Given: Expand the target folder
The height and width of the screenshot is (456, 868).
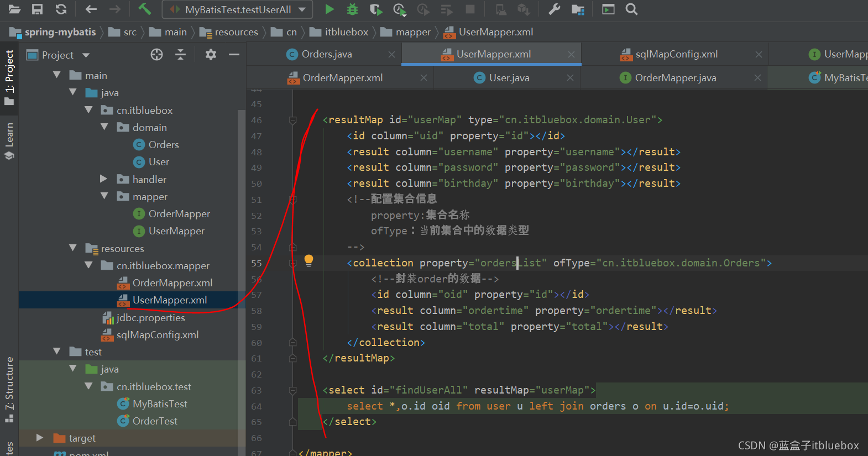Looking at the screenshot, I should click(40, 437).
